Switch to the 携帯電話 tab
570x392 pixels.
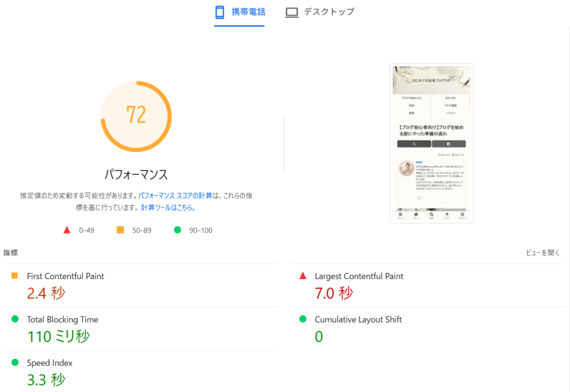[x=248, y=12]
